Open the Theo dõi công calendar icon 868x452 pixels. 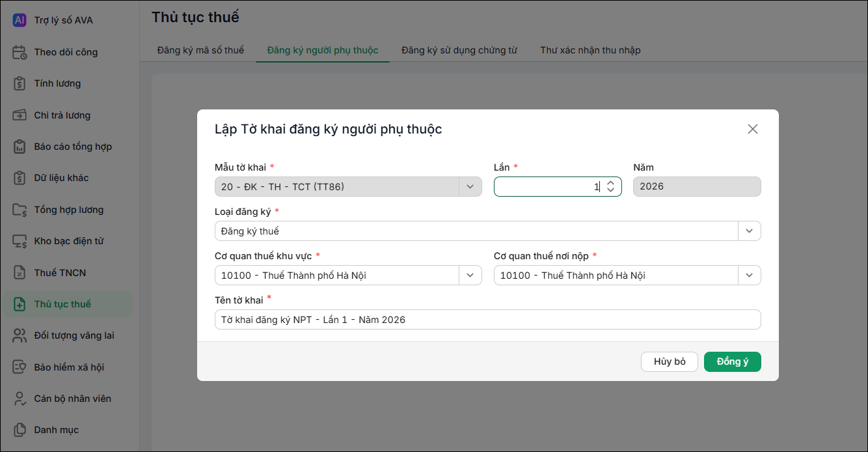pos(20,52)
